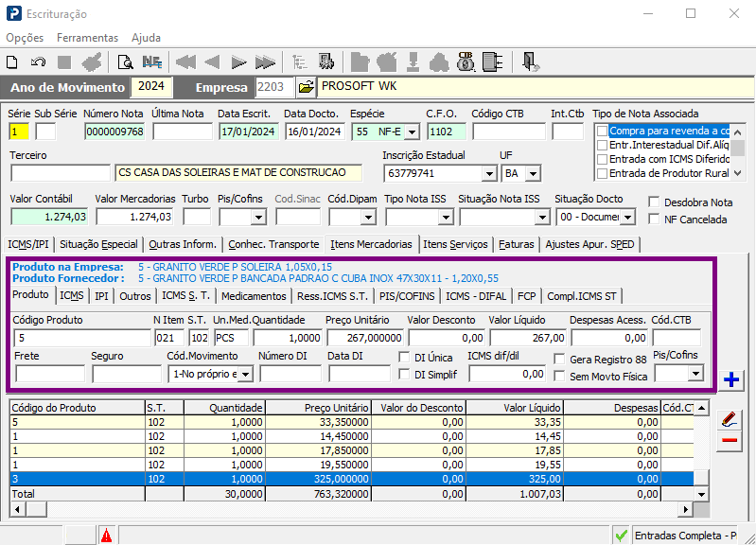Open the UF state dropdown

(533, 174)
